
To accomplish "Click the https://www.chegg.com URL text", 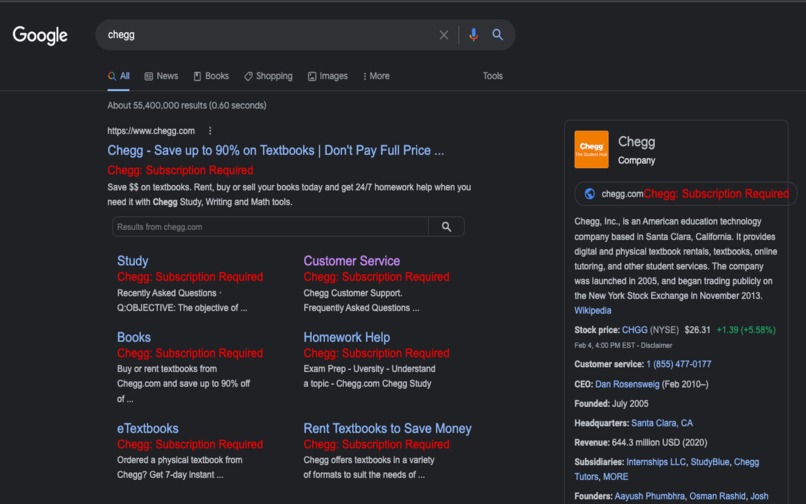I will click(151, 131).
